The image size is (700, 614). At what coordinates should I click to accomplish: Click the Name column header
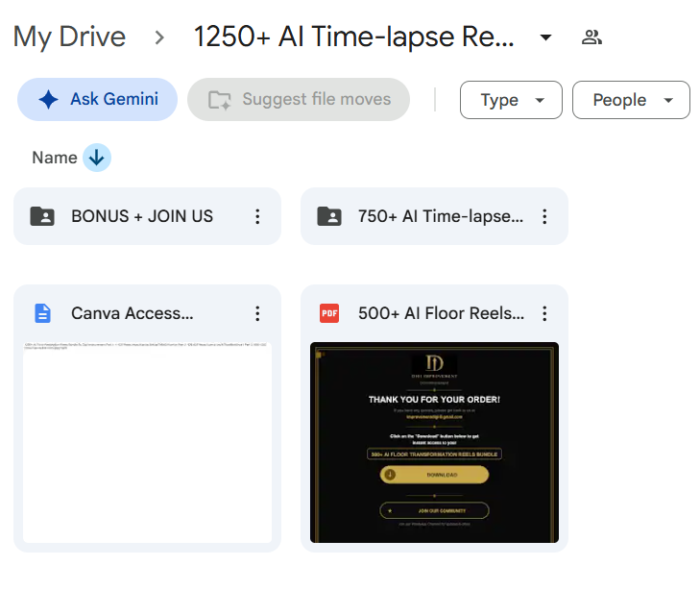pyautogui.click(x=55, y=158)
